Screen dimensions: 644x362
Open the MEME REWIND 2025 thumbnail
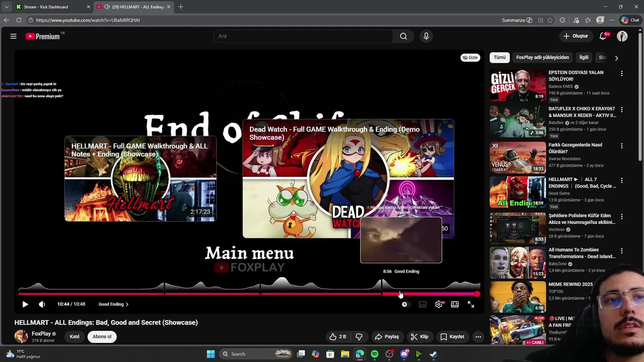pyautogui.click(x=518, y=297)
